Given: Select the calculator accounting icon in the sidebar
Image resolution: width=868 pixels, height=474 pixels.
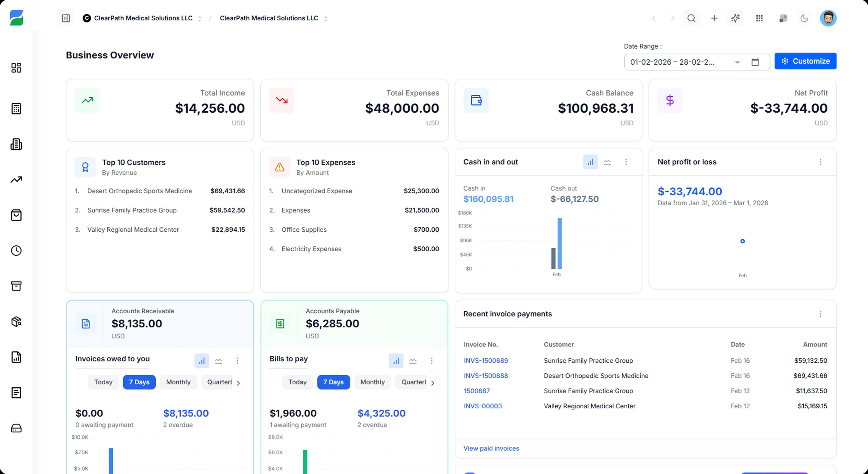Looking at the screenshot, I should pyautogui.click(x=16, y=108).
